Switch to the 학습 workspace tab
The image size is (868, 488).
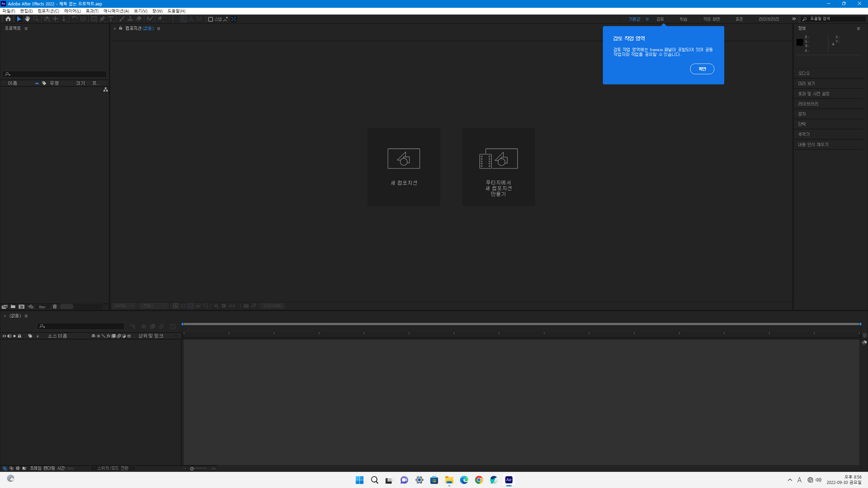pyautogui.click(x=683, y=19)
